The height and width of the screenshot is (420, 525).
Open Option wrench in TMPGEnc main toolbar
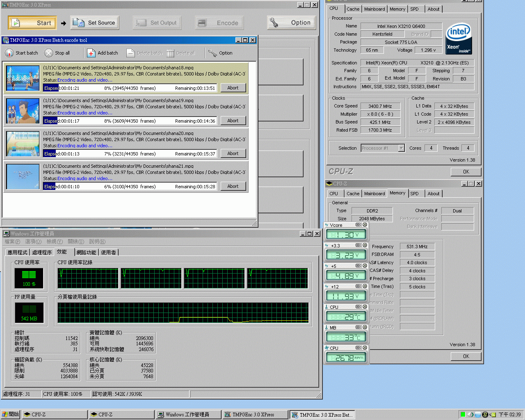point(292,23)
